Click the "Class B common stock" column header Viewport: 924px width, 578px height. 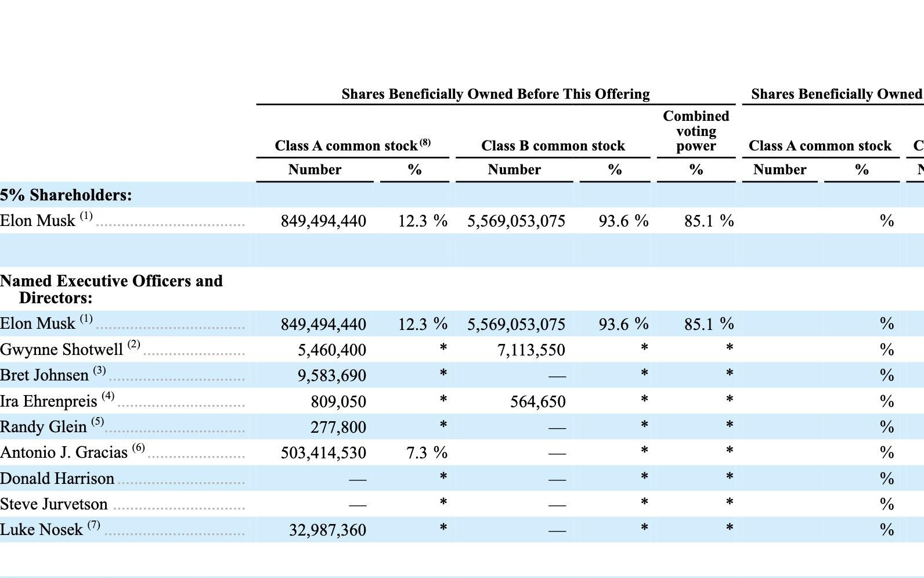[553, 146]
